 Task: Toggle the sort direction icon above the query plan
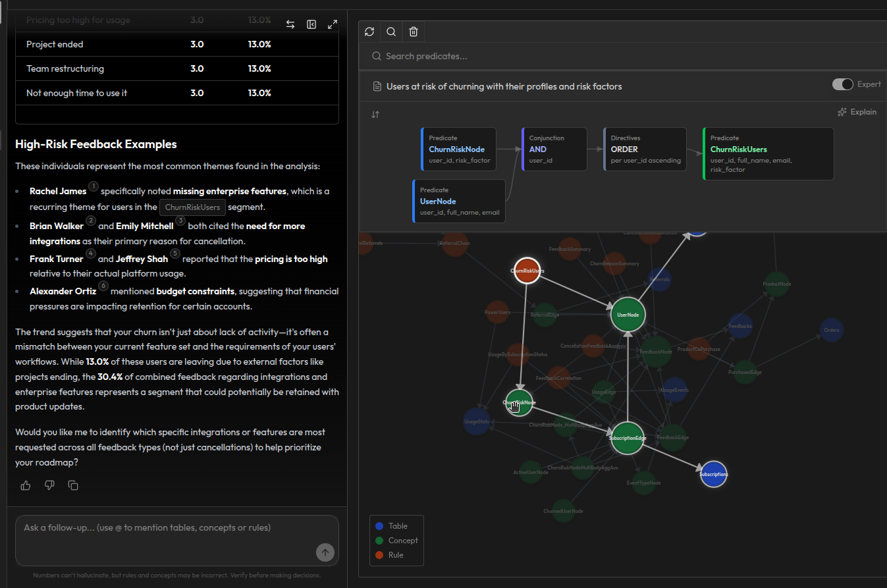tap(375, 114)
